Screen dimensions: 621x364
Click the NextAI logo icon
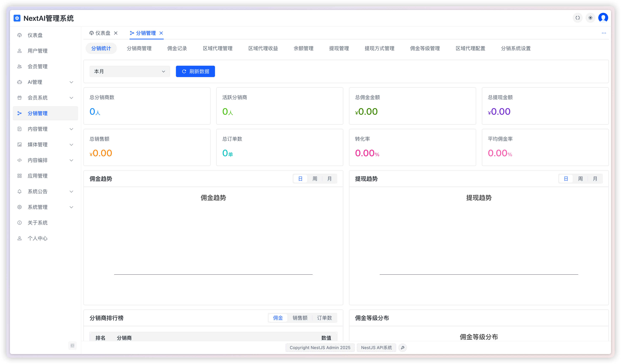coord(17,18)
